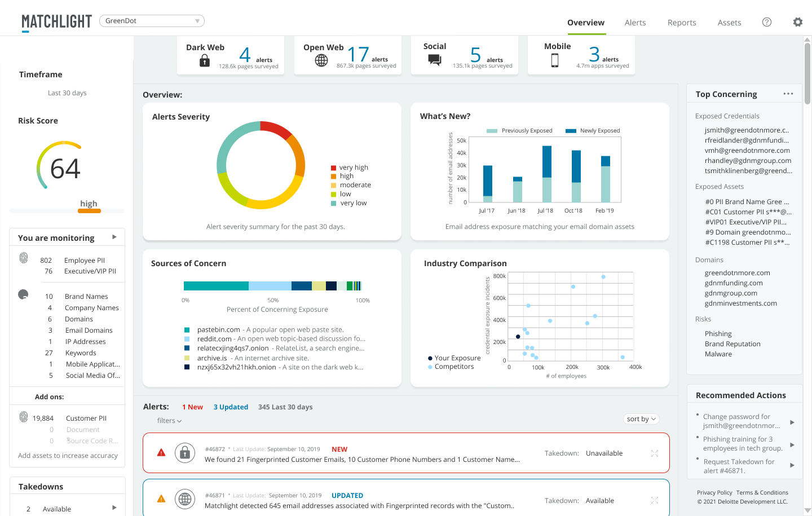The height and width of the screenshot is (516, 812).
Task: Expand alert #46872 with expand icon
Action: pos(655,453)
